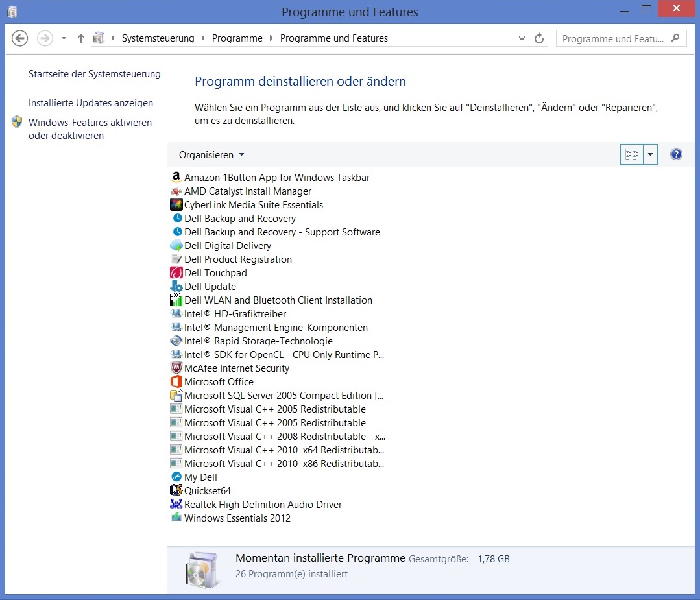Click the Visual C++ 2008 Redistributable icon
Screen dimensions: 700x600
point(176,436)
